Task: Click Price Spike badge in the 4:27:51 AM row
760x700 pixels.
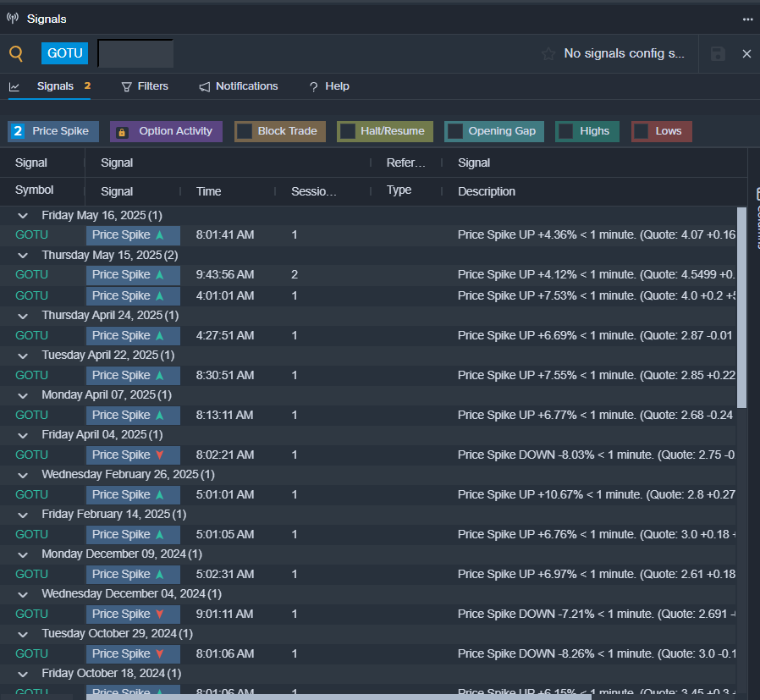Action: (x=133, y=336)
